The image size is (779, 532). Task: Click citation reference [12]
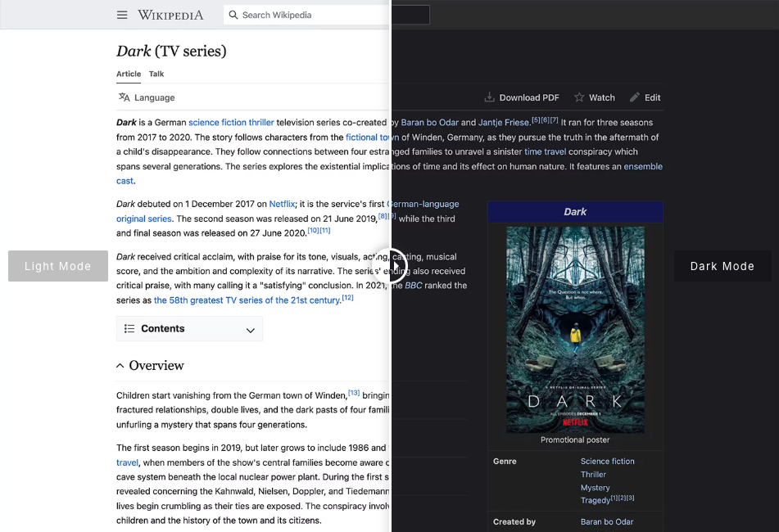pyautogui.click(x=348, y=298)
